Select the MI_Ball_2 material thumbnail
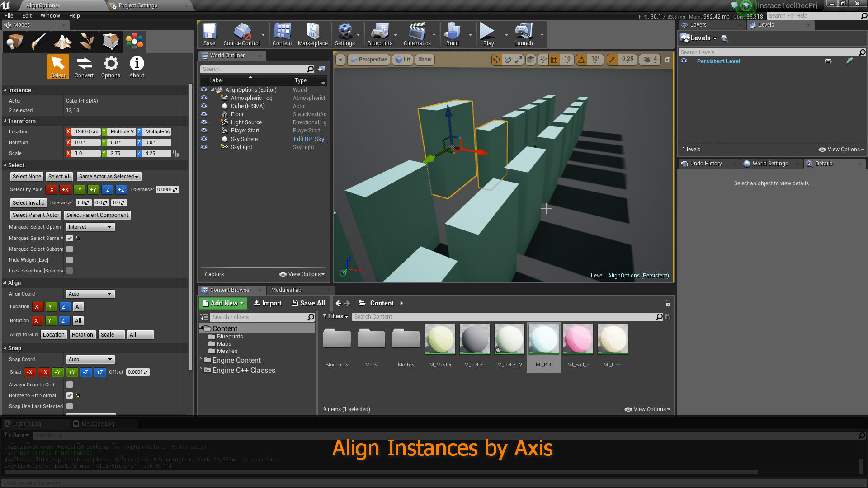The width and height of the screenshot is (868, 488). [578, 339]
